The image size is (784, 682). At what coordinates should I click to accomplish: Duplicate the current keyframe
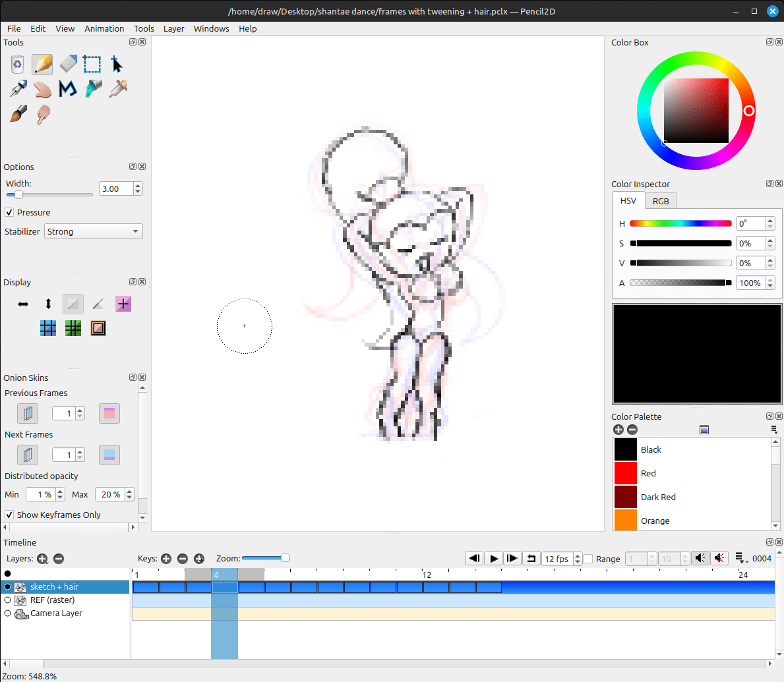point(199,559)
